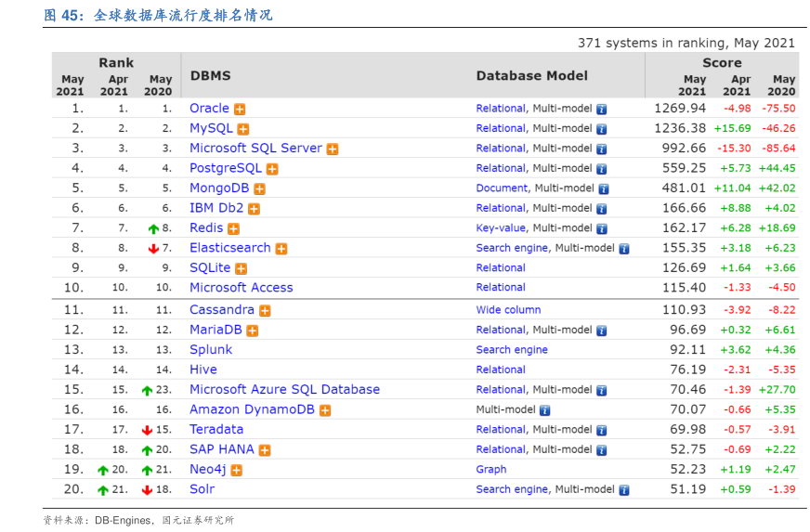Click the orange plus icon beside Oracle
Viewport: 810px width, 532px height.
(x=240, y=110)
